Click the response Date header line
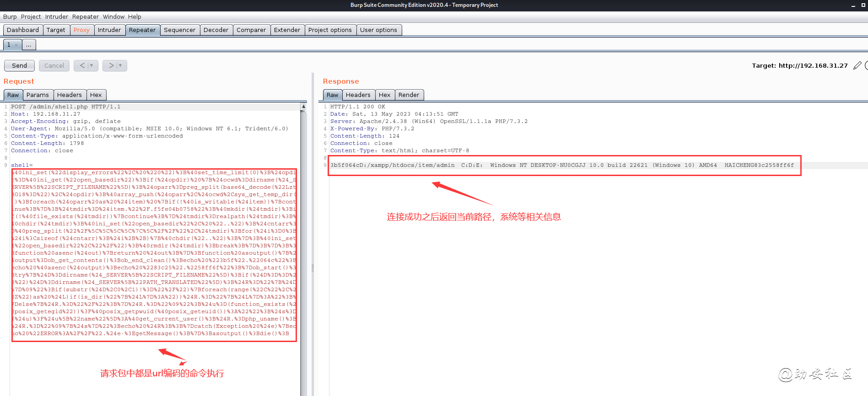The height and width of the screenshot is (396, 868). (x=394, y=114)
